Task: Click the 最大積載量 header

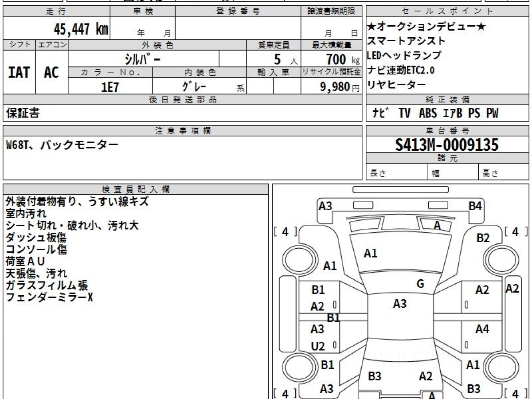Action: pos(331,45)
